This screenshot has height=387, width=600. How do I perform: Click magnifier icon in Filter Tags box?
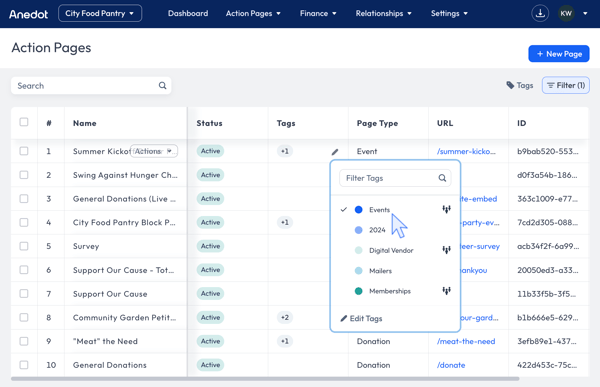point(442,178)
